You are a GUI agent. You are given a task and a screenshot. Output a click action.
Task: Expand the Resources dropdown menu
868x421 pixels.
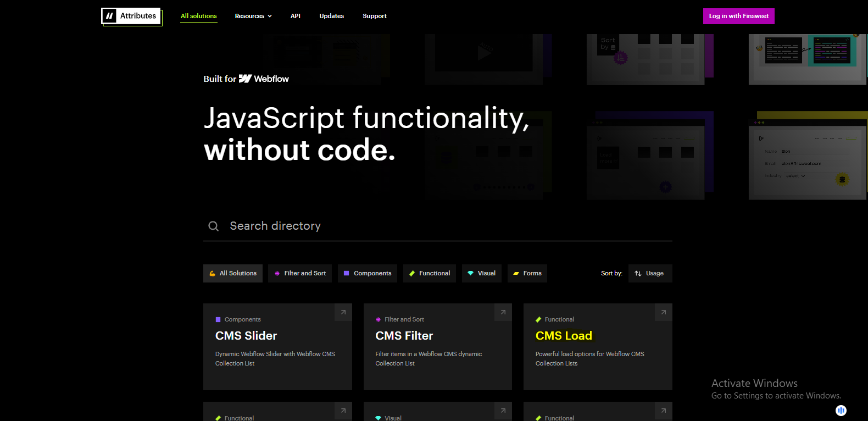pyautogui.click(x=253, y=16)
